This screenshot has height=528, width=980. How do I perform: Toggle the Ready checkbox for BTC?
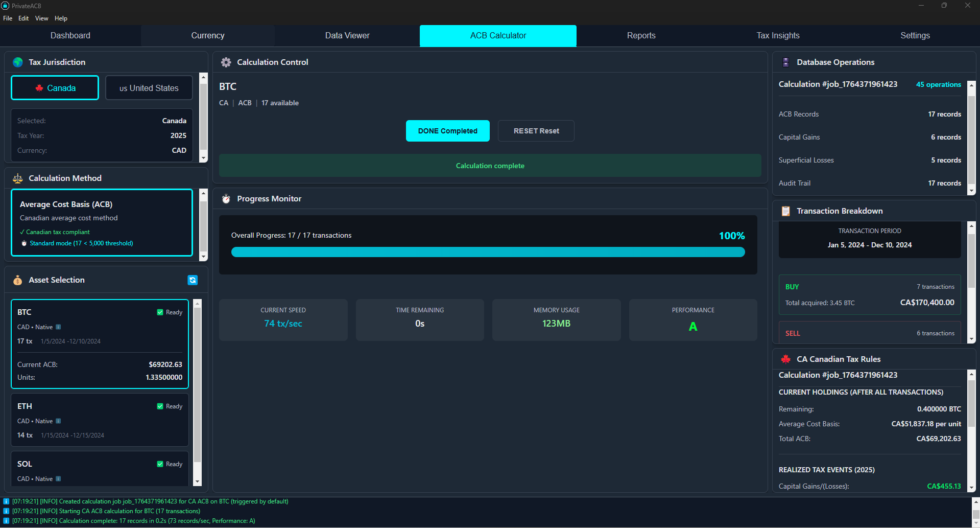point(159,312)
